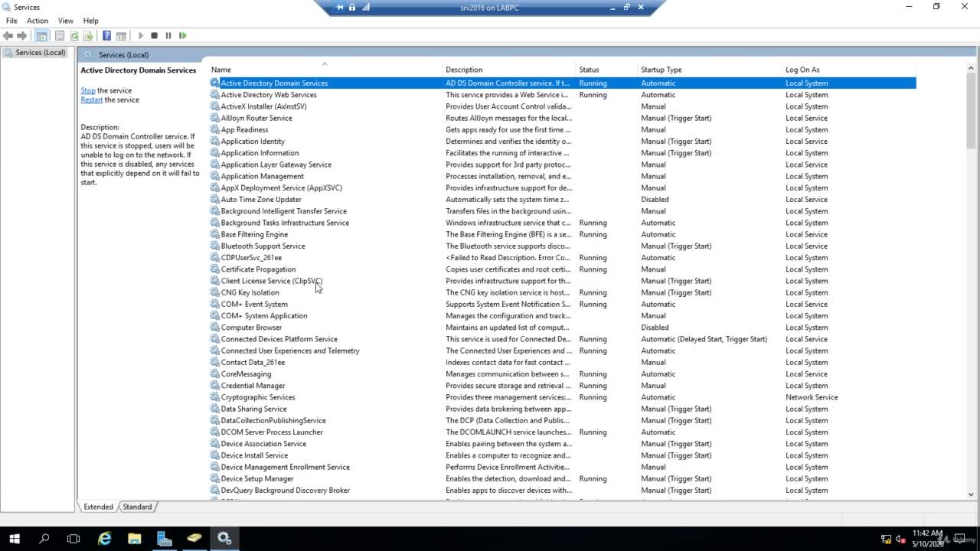Select the Active Directory Domain Services row
Viewport: 980px width, 551px height.
pyautogui.click(x=563, y=83)
